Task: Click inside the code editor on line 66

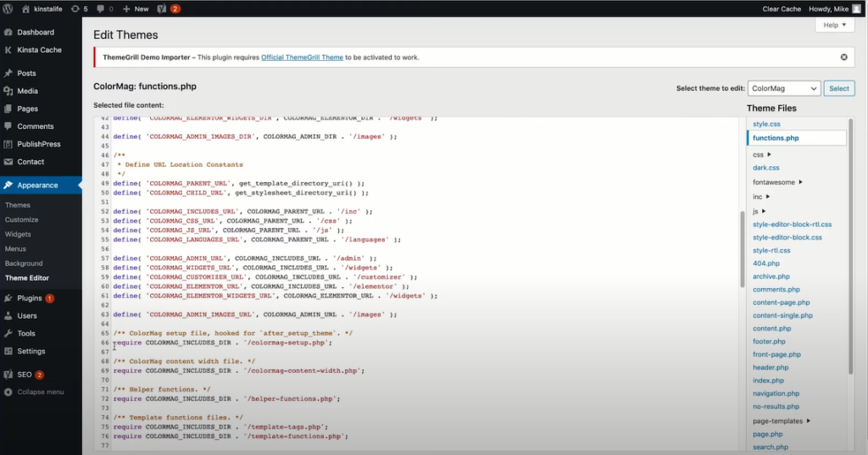Action: (x=339, y=342)
